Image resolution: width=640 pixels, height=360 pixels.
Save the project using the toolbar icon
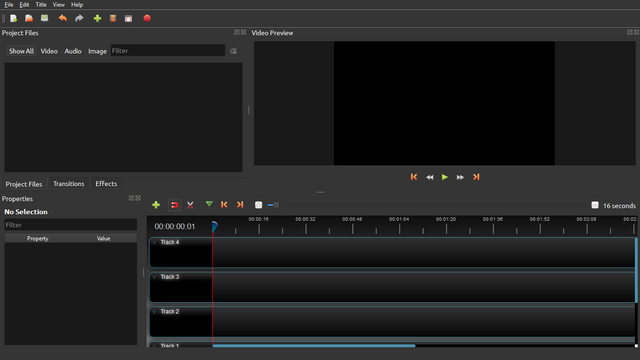[x=44, y=18]
